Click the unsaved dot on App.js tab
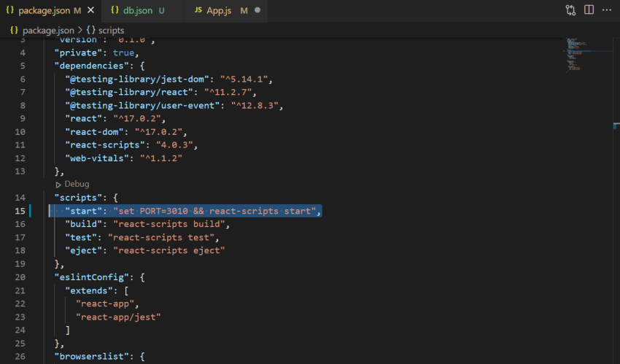The image size is (620, 364). coord(257,10)
